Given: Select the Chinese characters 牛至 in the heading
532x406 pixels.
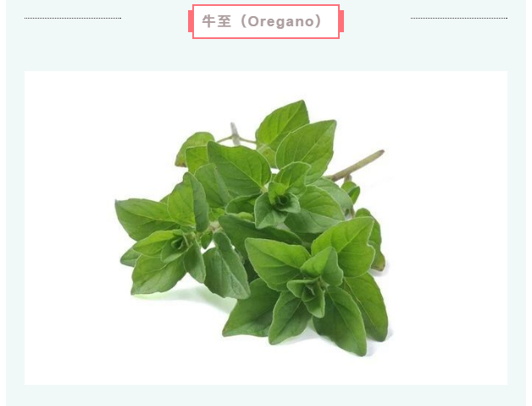Looking at the screenshot, I should 217,21.
